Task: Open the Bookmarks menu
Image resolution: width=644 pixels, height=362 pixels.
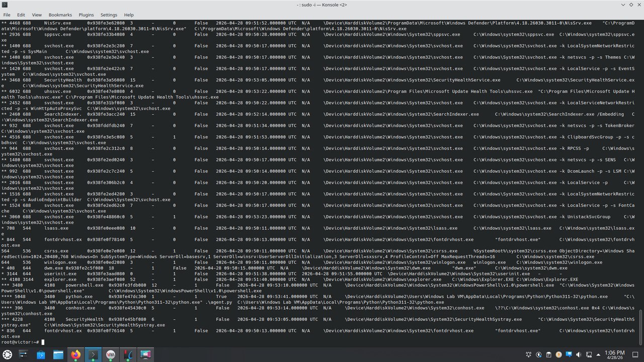Action: point(60,15)
